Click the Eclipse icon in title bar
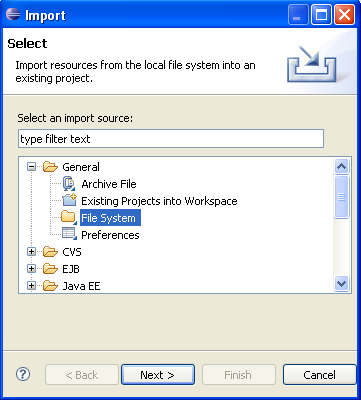The image size is (361, 400). (x=13, y=15)
